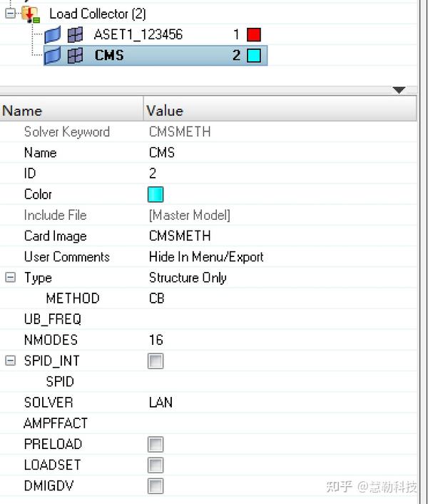Click the Include File property label

click(55, 215)
